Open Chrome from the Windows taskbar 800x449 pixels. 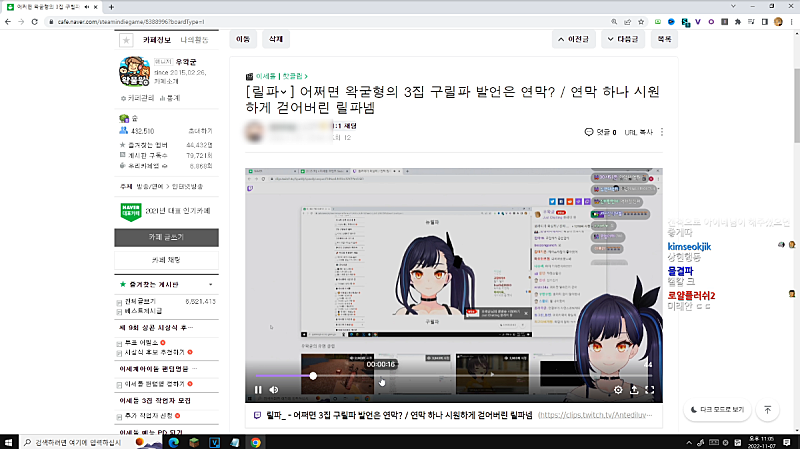[255, 441]
